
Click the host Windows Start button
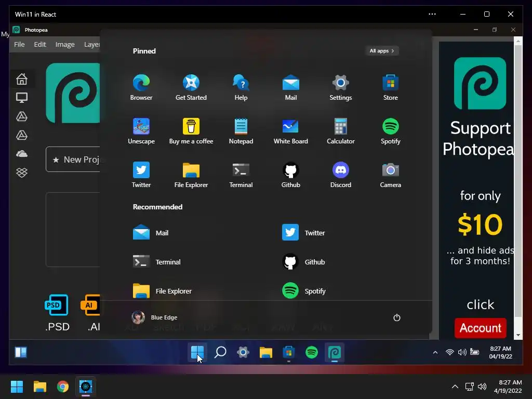(x=17, y=387)
